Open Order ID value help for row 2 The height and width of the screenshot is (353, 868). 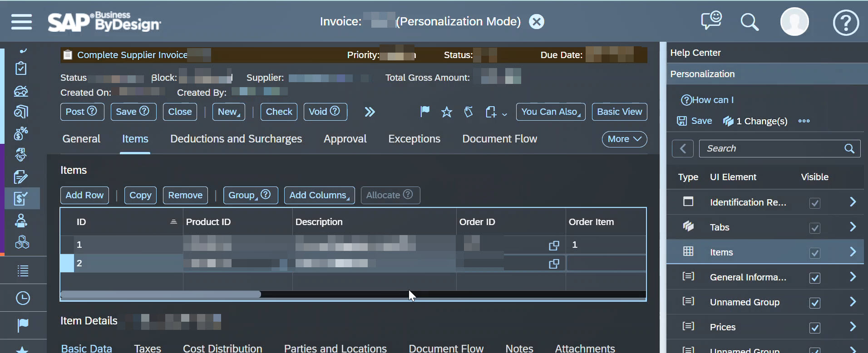[x=554, y=264]
